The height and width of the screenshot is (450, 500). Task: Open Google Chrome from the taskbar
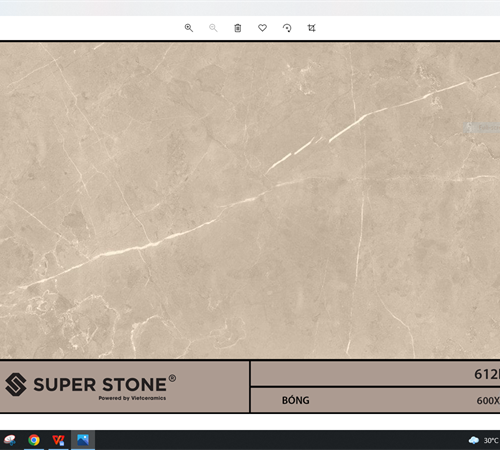34,440
